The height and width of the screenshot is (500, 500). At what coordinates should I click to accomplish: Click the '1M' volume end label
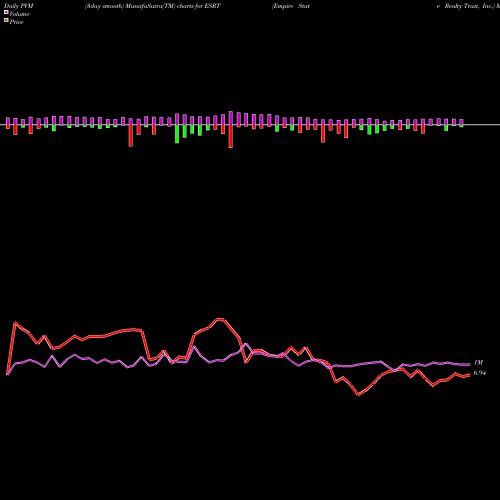pos(478,362)
